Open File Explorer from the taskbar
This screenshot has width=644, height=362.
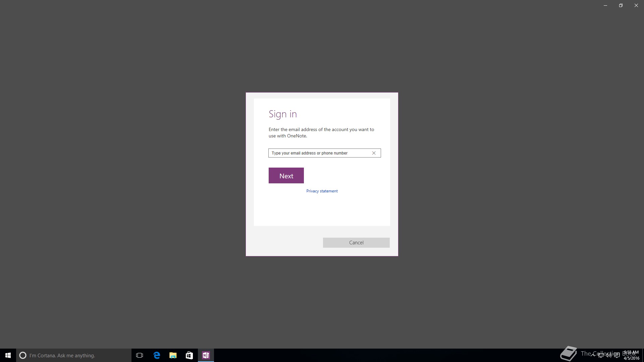coord(173,355)
